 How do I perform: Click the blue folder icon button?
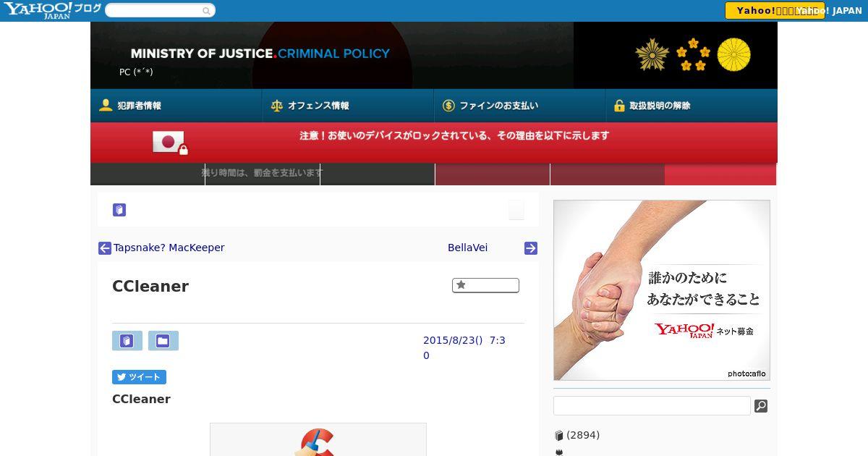163,341
